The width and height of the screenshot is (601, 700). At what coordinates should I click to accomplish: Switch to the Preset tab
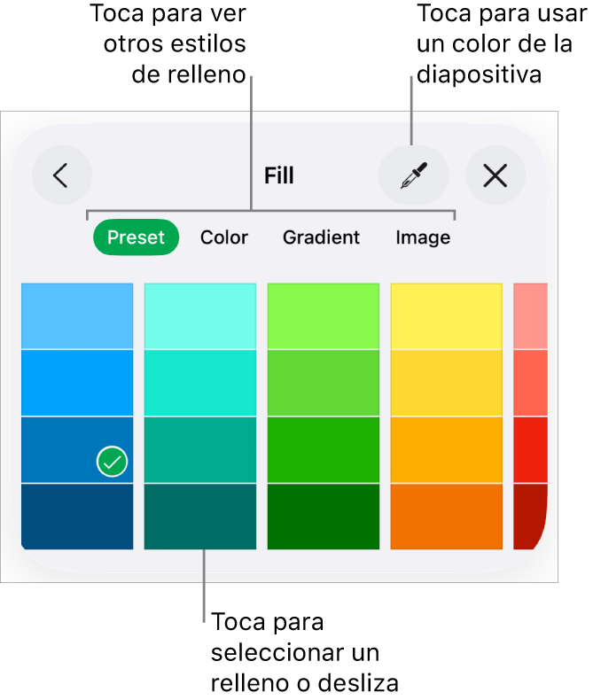[x=136, y=237]
